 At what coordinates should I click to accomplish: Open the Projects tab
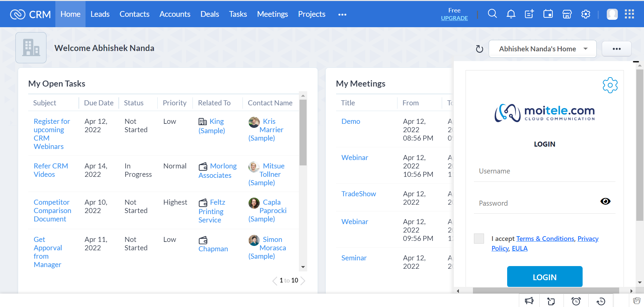[x=312, y=14]
